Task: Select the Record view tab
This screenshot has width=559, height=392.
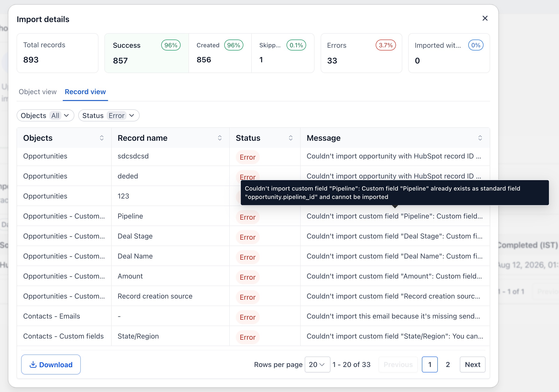Action: pyautogui.click(x=85, y=92)
